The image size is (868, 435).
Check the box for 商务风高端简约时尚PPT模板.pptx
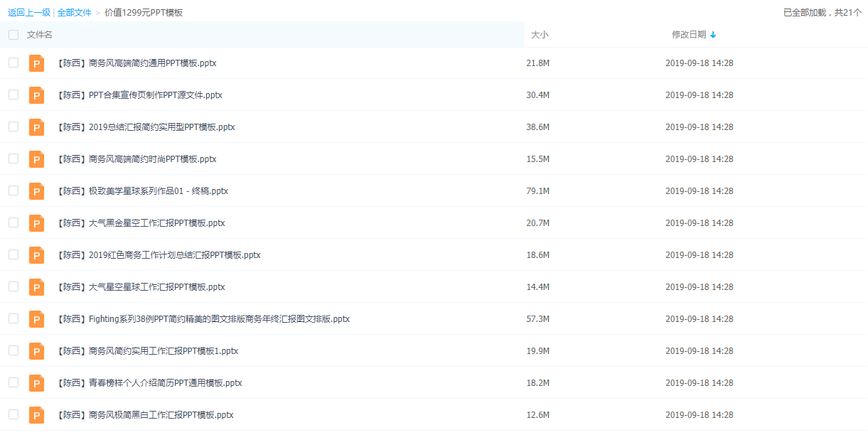pyautogui.click(x=14, y=159)
